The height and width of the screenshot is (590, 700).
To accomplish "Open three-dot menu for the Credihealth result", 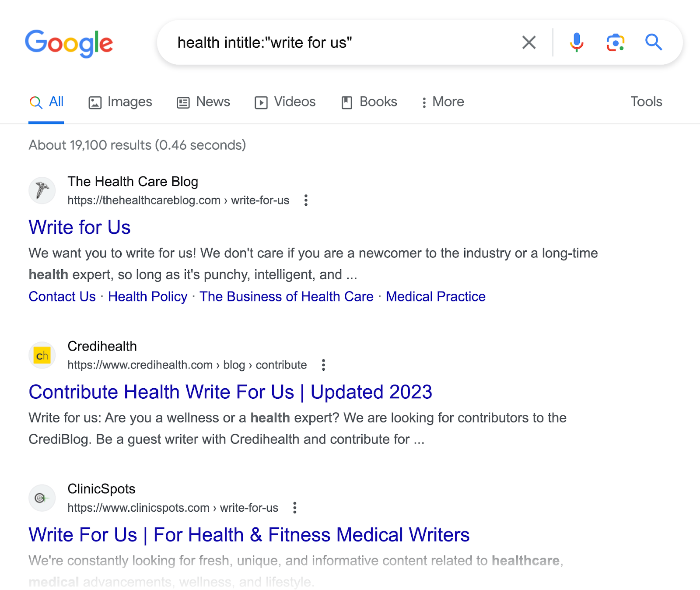I will tap(323, 365).
